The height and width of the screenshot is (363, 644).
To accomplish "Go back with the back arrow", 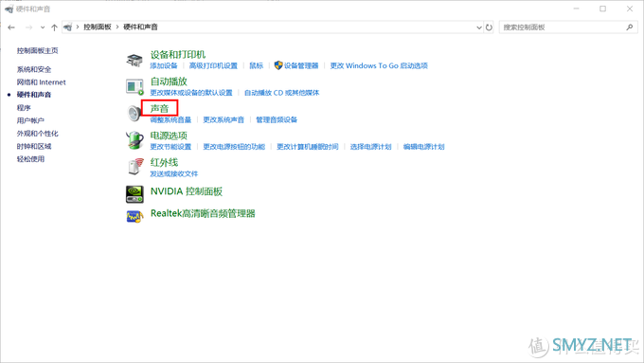I will [x=11, y=27].
